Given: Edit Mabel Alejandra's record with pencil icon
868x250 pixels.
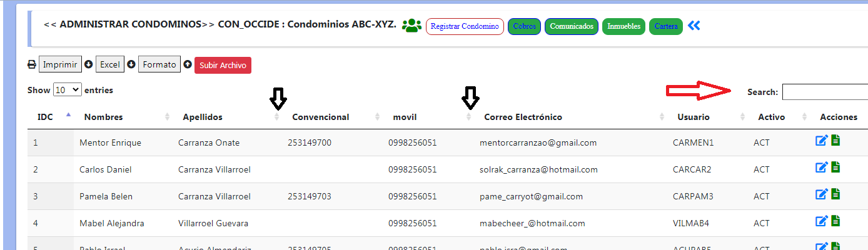Looking at the screenshot, I should pos(821,222).
